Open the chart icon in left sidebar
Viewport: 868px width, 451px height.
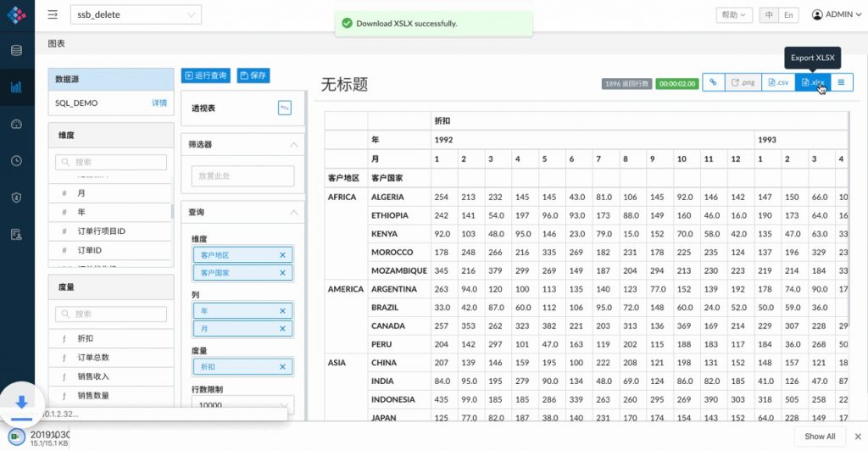coord(16,86)
